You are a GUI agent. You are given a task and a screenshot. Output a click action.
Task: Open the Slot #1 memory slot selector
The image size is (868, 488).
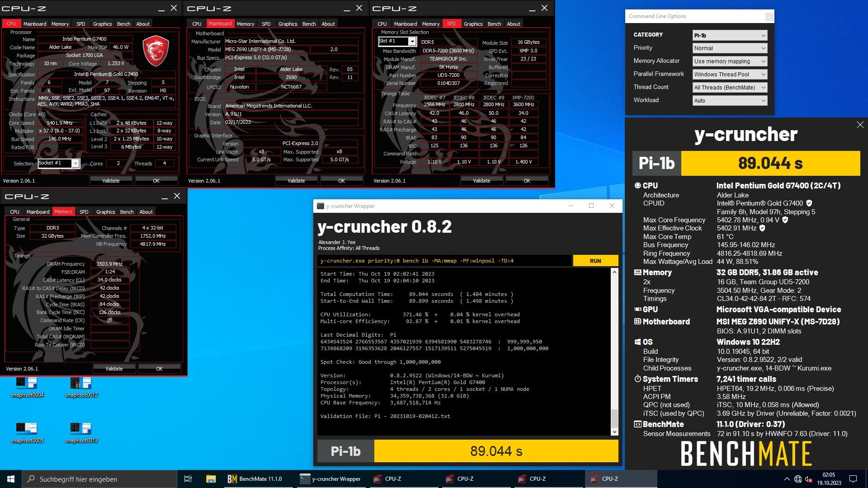397,41
